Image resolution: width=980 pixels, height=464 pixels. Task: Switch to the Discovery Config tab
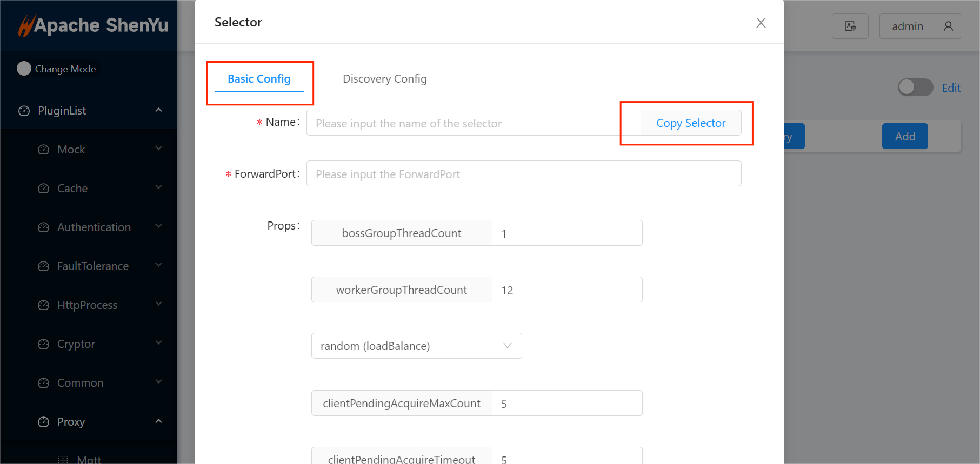384,79
